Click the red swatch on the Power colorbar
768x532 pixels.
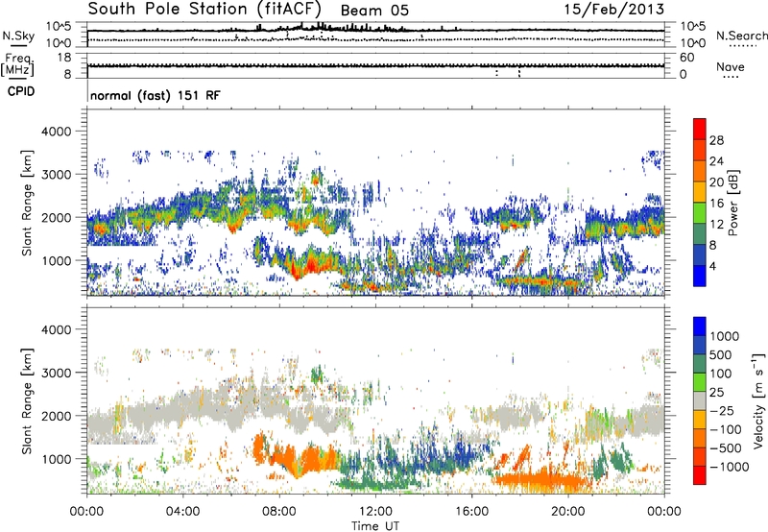click(x=700, y=130)
